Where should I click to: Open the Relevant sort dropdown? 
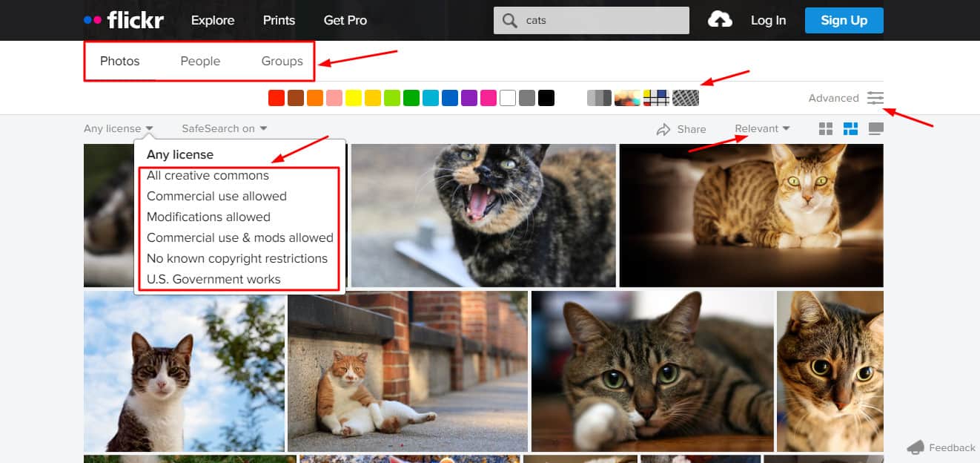(x=762, y=128)
